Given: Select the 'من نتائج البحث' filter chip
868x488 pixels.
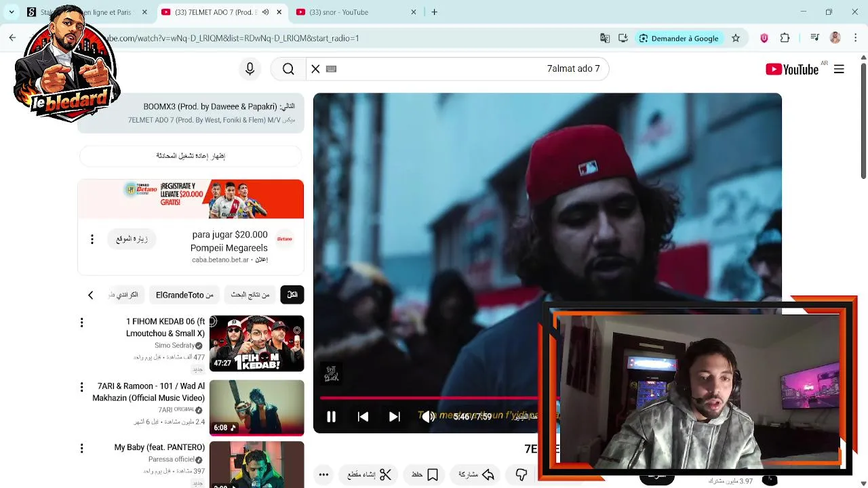Looking at the screenshot, I should point(250,294).
